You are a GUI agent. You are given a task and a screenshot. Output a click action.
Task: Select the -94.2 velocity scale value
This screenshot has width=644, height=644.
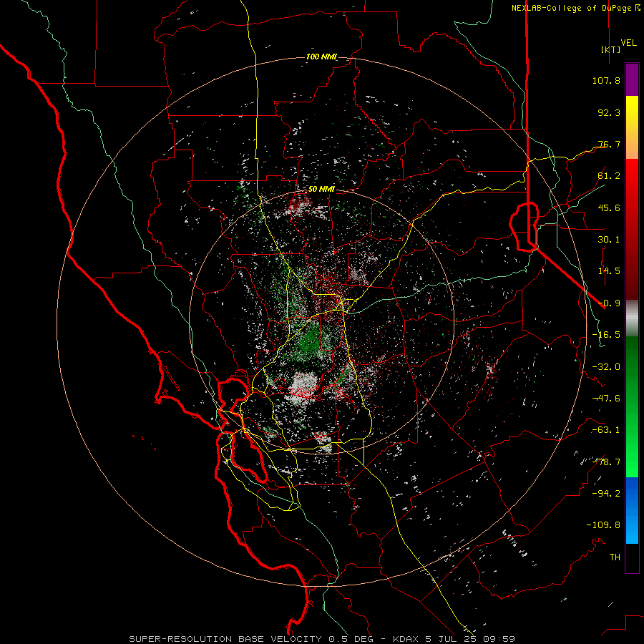(x=606, y=493)
